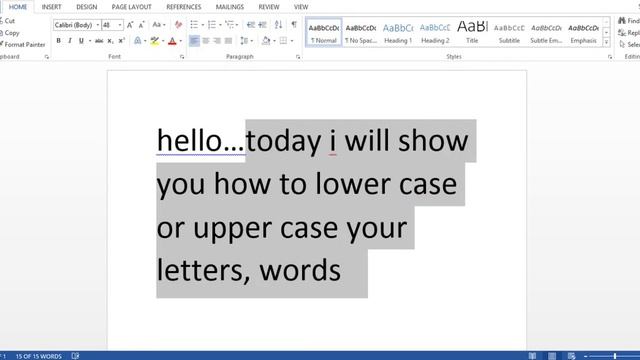Open the Paragraph dialog launcher
The width and height of the screenshot is (640, 360).
click(298, 57)
